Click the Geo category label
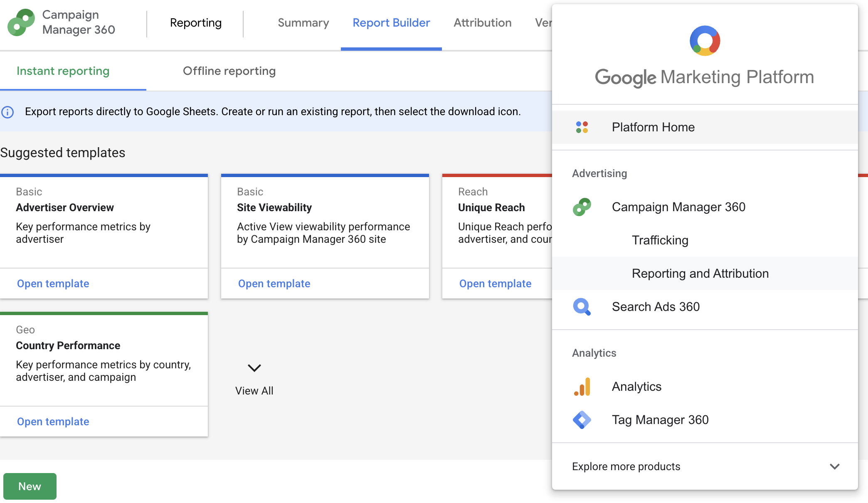This screenshot has height=503, width=868. click(x=25, y=330)
